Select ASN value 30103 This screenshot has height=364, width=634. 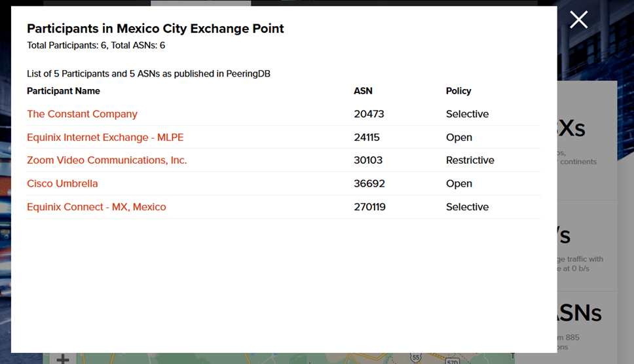point(368,160)
